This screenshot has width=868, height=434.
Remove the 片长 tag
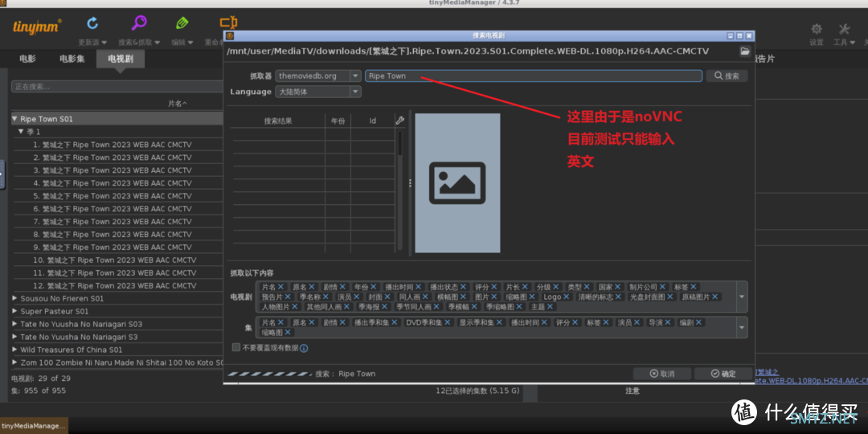point(525,287)
